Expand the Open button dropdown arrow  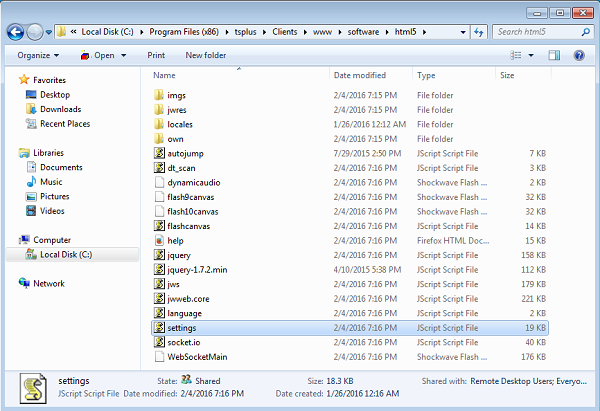[x=125, y=55]
